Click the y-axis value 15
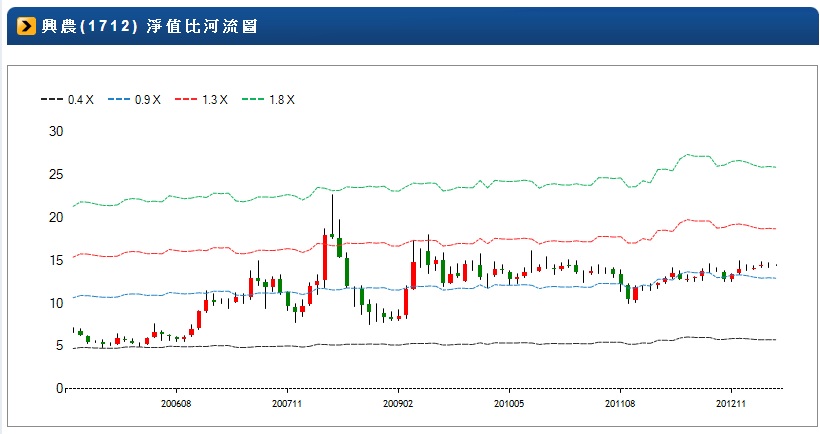The height and width of the screenshot is (434, 820). pyautogui.click(x=56, y=260)
